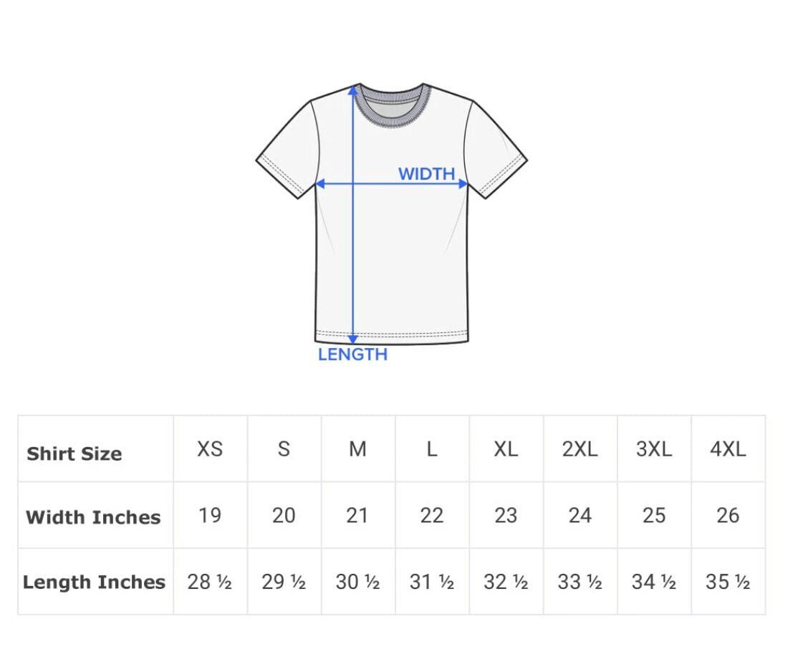
Task: Click the width value 26
Action: (x=728, y=515)
